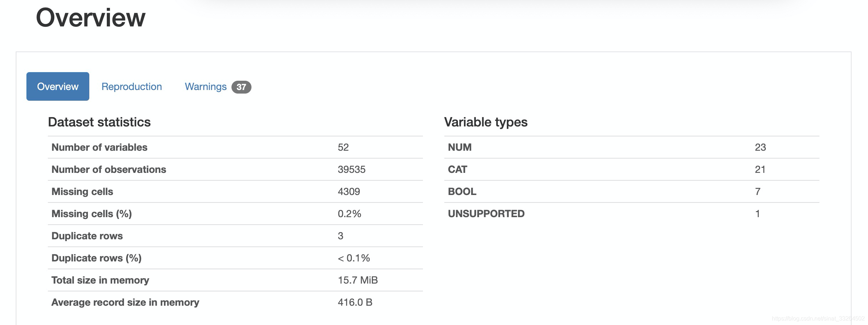Viewport: 868px width, 325px height.
Task: Click the Missing cells (%) row label
Action: [91, 214]
